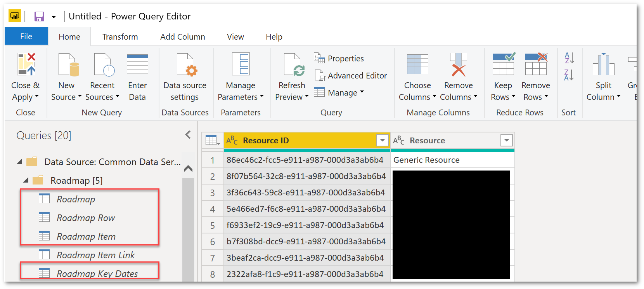Sort ascending with the A-Z icon
644x289 pixels.
click(x=569, y=58)
